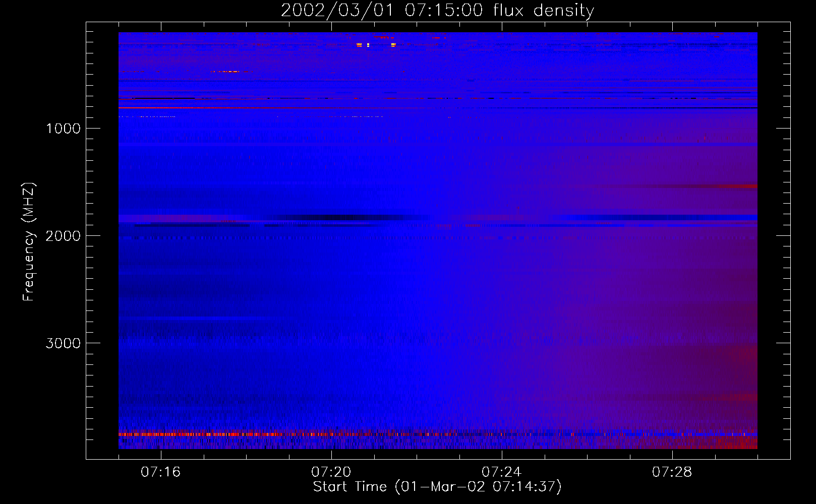Image resolution: width=816 pixels, height=504 pixels.
Task: Click the "Start Time (01-Mar-02 07:14:37)" label
Action: point(437,487)
